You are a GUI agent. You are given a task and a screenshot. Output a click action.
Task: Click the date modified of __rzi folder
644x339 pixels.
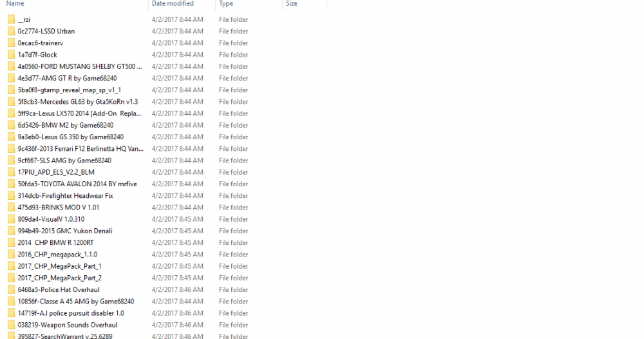pos(178,19)
